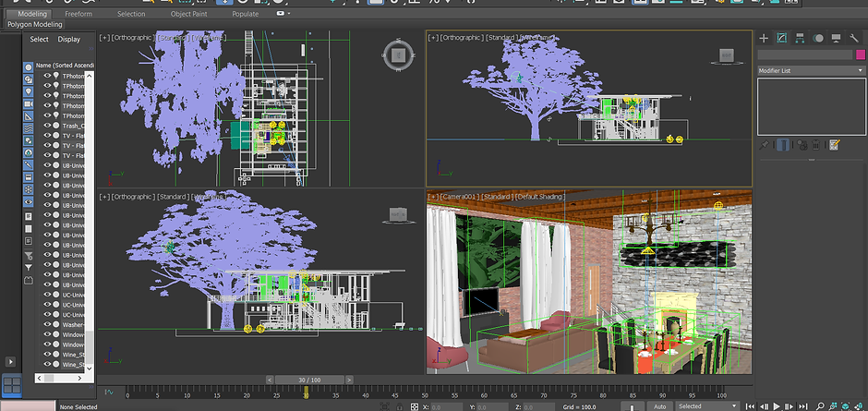The height and width of the screenshot is (411, 868).
Task: Open the Modifier List dropdown
Action: tap(811, 71)
